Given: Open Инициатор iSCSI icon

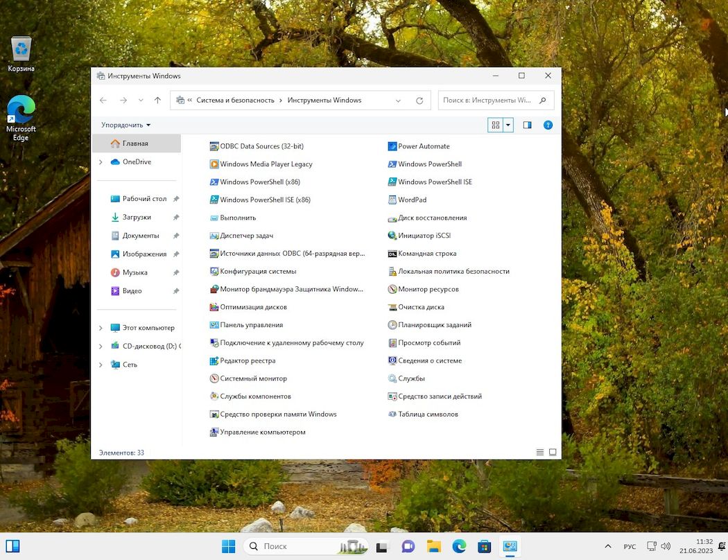Looking at the screenshot, I should pos(392,236).
